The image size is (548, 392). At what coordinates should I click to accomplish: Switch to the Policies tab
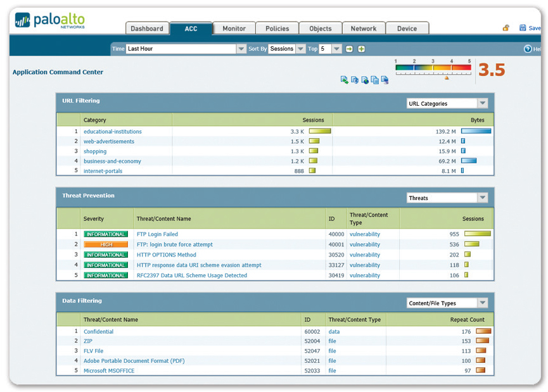coord(277,28)
